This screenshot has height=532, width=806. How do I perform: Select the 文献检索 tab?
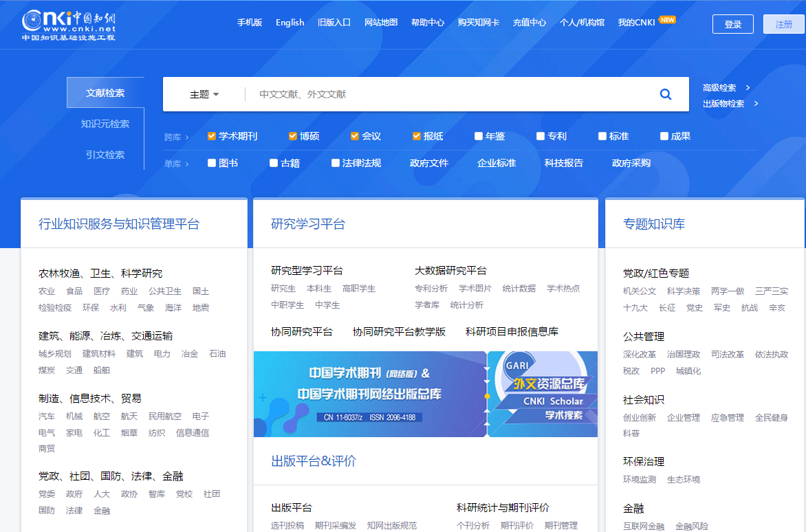[105, 92]
